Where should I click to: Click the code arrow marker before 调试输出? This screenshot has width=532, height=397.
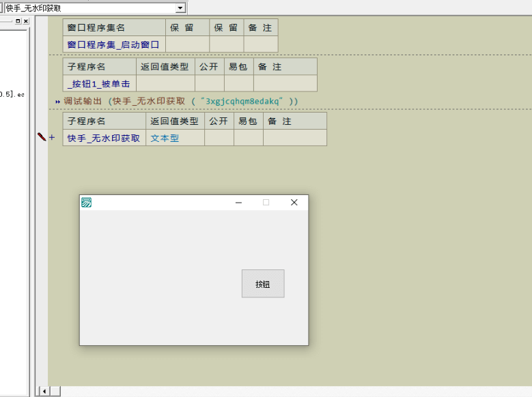click(x=57, y=102)
